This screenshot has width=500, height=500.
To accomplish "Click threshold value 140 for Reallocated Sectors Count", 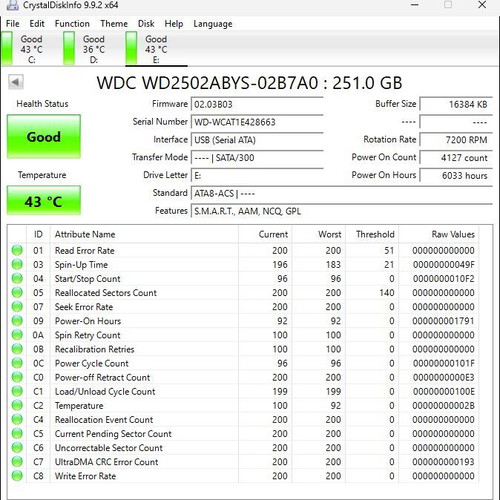I will pos(387,293).
